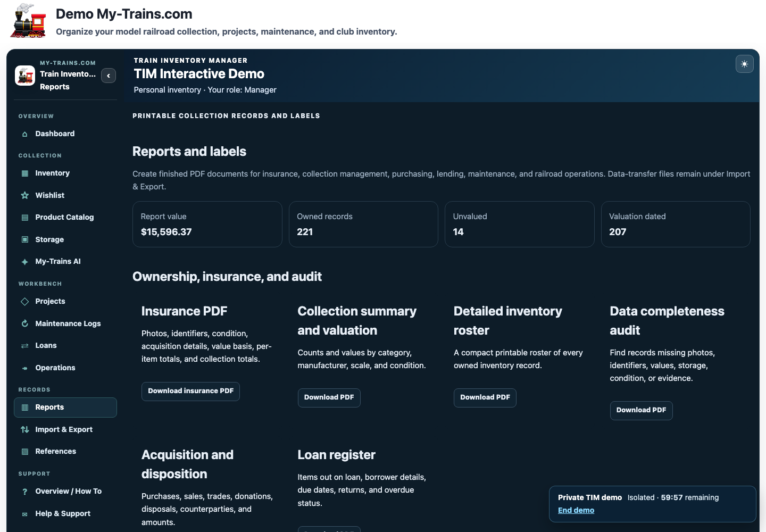Image resolution: width=766 pixels, height=532 pixels.
Task: Click the End demo link
Action: point(576,510)
